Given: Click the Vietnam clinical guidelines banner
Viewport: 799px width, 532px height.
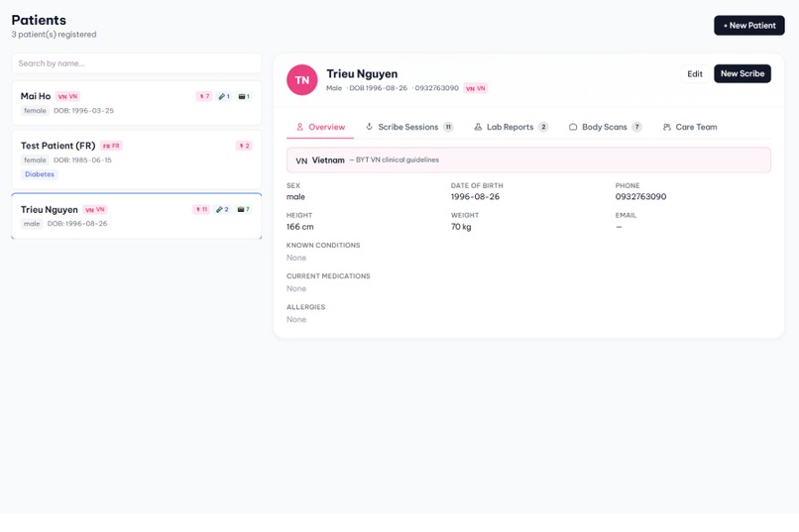Looking at the screenshot, I should pos(528,160).
